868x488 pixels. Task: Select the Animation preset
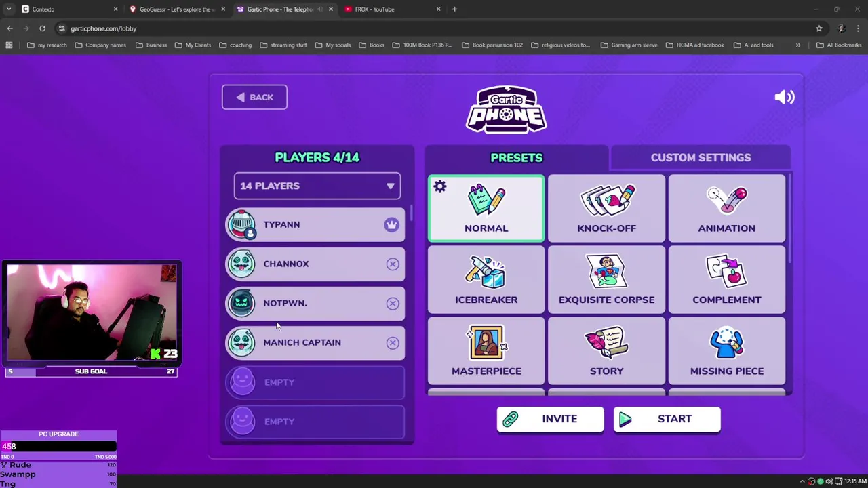pyautogui.click(x=726, y=208)
